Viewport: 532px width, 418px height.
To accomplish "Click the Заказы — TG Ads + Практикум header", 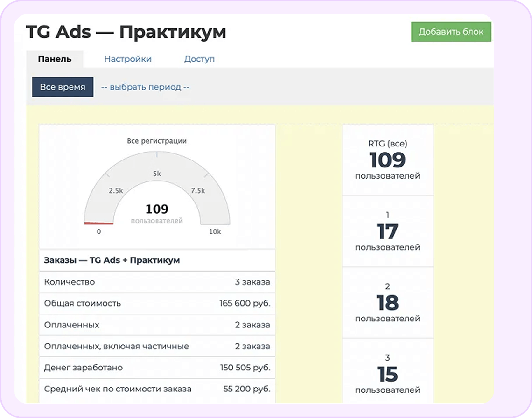I will (x=157, y=260).
